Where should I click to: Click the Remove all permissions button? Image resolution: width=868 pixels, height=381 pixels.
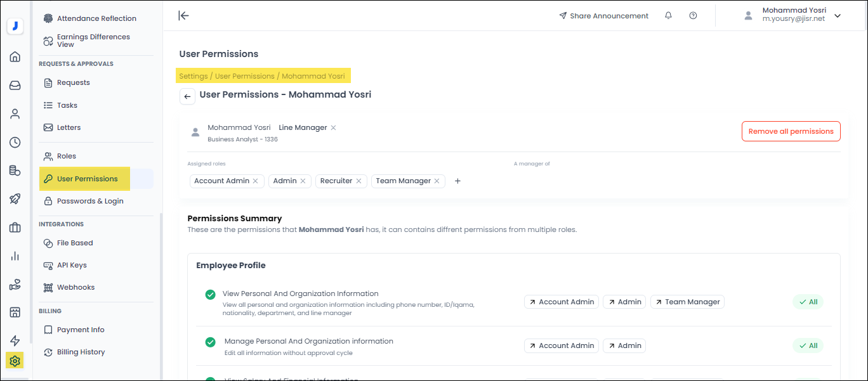(791, 131)
